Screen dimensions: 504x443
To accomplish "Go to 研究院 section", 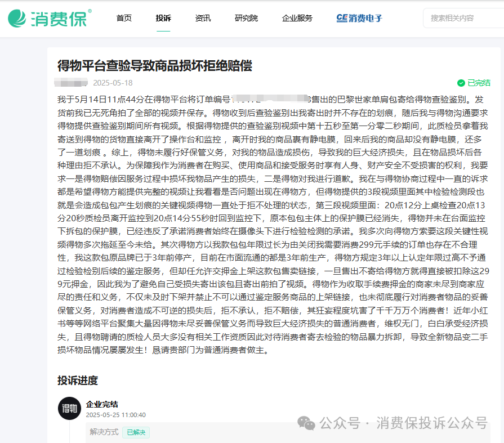I will tap(246, 19).
